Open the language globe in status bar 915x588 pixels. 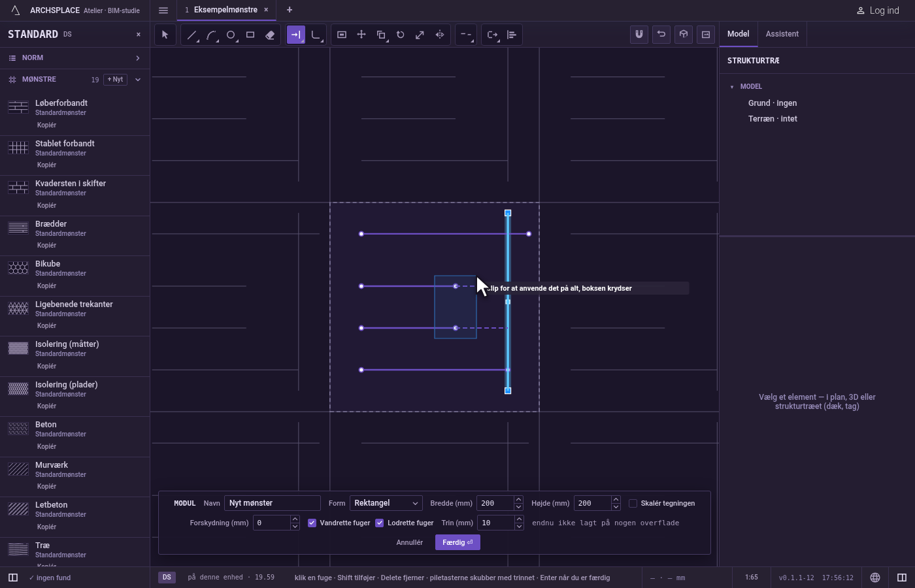[x=875, y=578]
